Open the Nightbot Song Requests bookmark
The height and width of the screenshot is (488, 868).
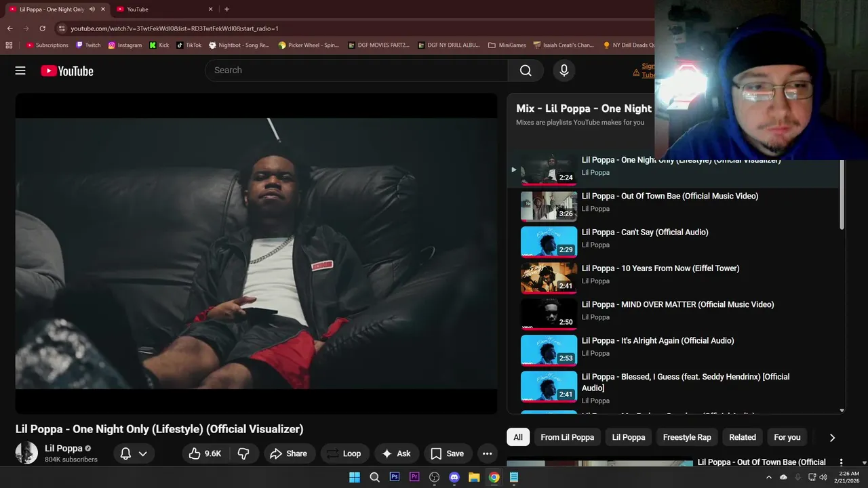(x=239, y=45)
